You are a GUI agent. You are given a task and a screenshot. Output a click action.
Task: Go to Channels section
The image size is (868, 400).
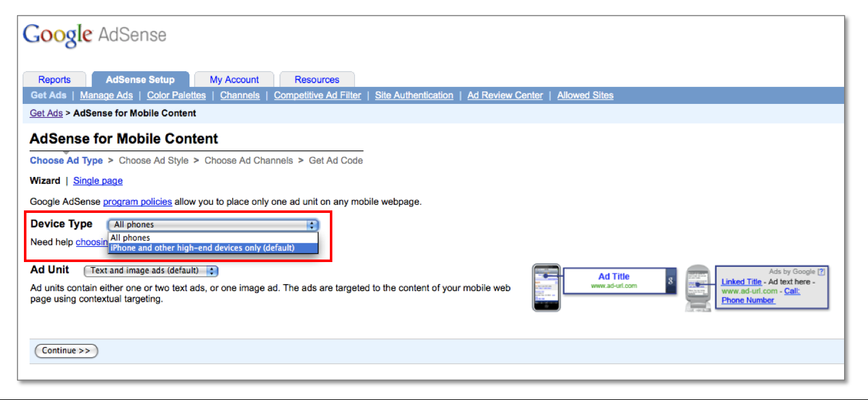[240, 95]
